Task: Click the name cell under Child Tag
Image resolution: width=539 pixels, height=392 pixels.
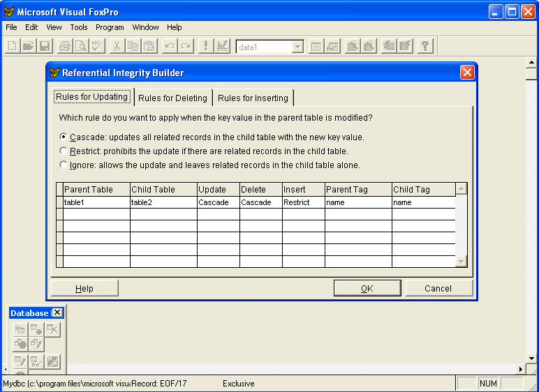Action: (x=424, y=202)
